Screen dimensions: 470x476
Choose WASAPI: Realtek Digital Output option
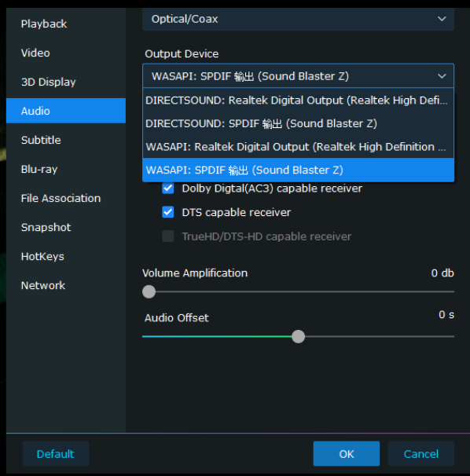(298, 147)
